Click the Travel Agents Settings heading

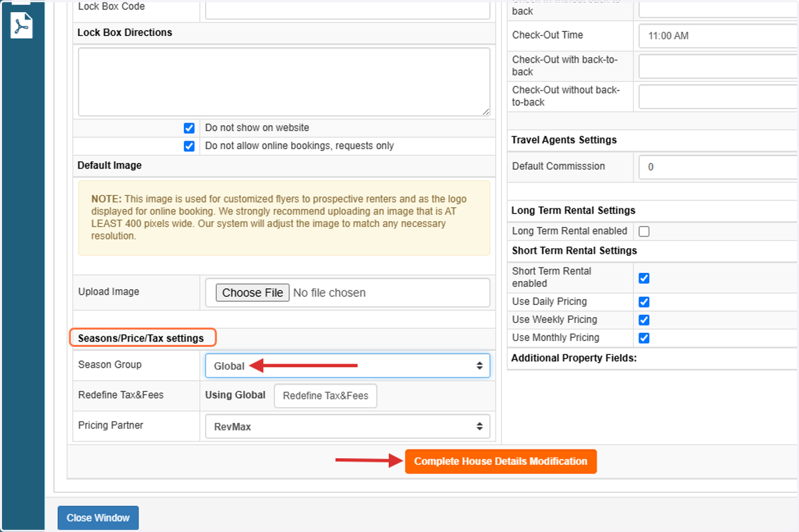[x=564, y=140]
